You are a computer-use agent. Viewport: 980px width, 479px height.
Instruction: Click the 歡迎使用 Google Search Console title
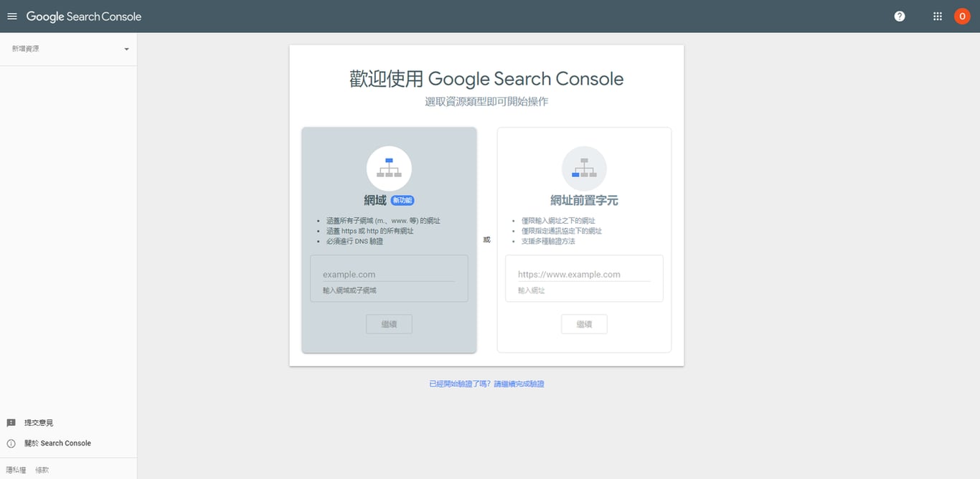pyautogui.click(x=486, y=79)
